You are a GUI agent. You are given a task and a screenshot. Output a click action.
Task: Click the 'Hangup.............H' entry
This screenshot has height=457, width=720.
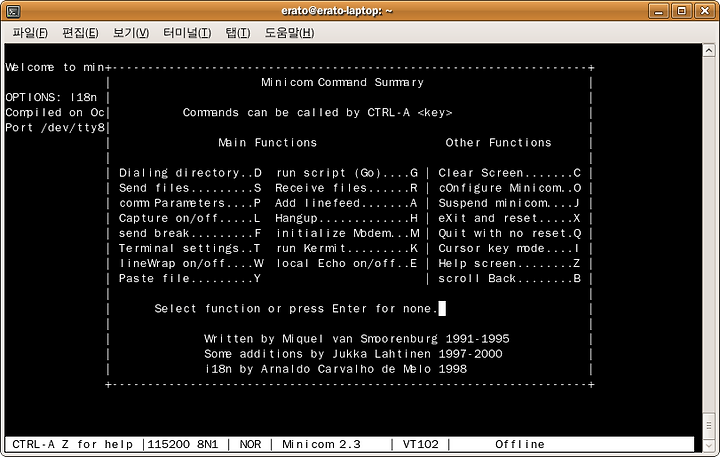347,218
